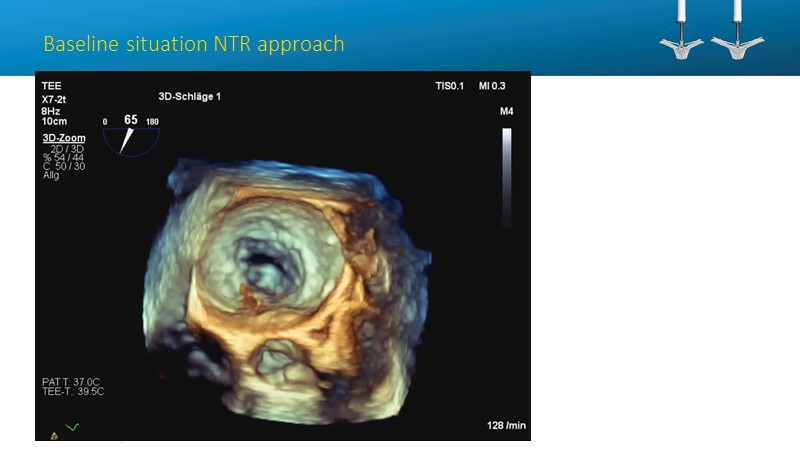Click the green ECG waveform icon

(x=72, y=428)
